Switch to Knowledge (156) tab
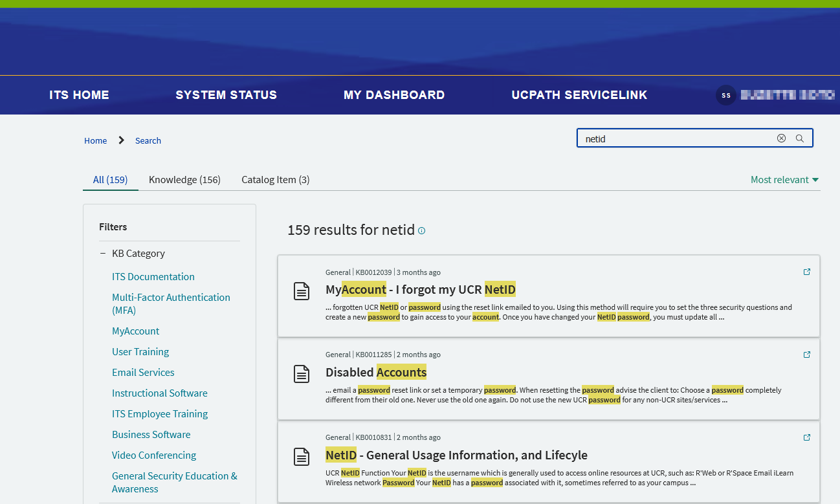 point(184,180)
